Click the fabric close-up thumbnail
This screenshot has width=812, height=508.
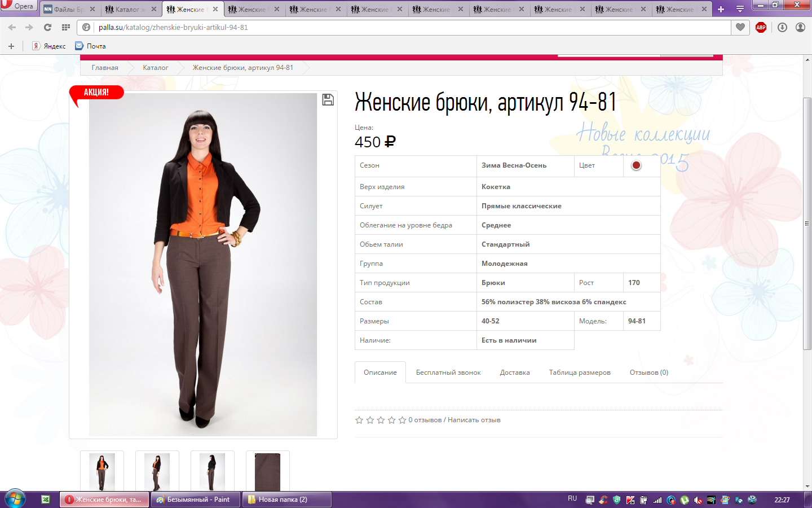pyautogui.click(x=267, y=471)
